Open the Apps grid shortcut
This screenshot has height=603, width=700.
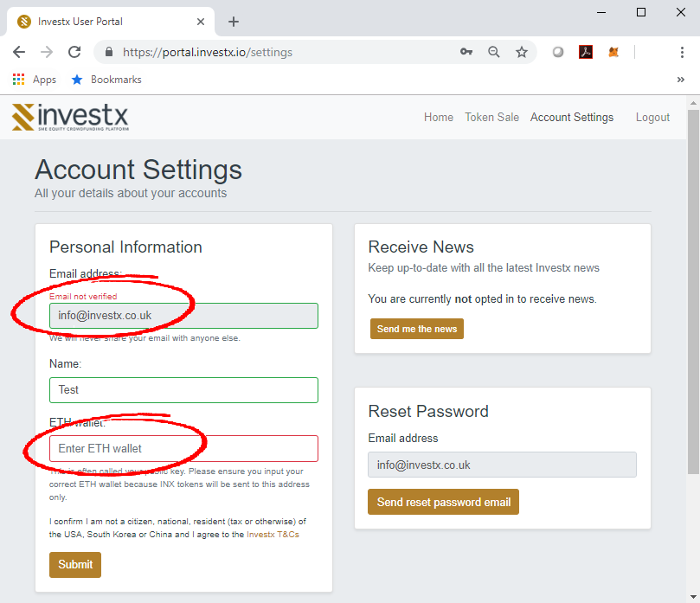[35, 80]
